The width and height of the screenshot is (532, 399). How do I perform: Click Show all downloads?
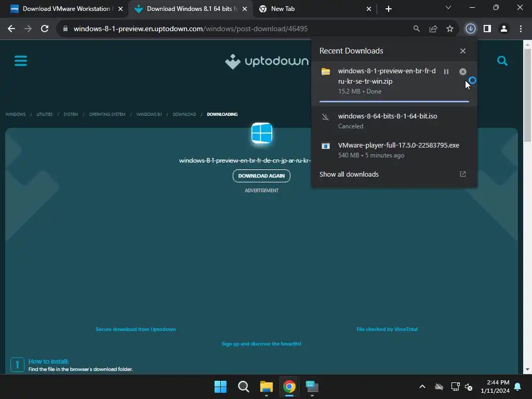tap(349, 175)
